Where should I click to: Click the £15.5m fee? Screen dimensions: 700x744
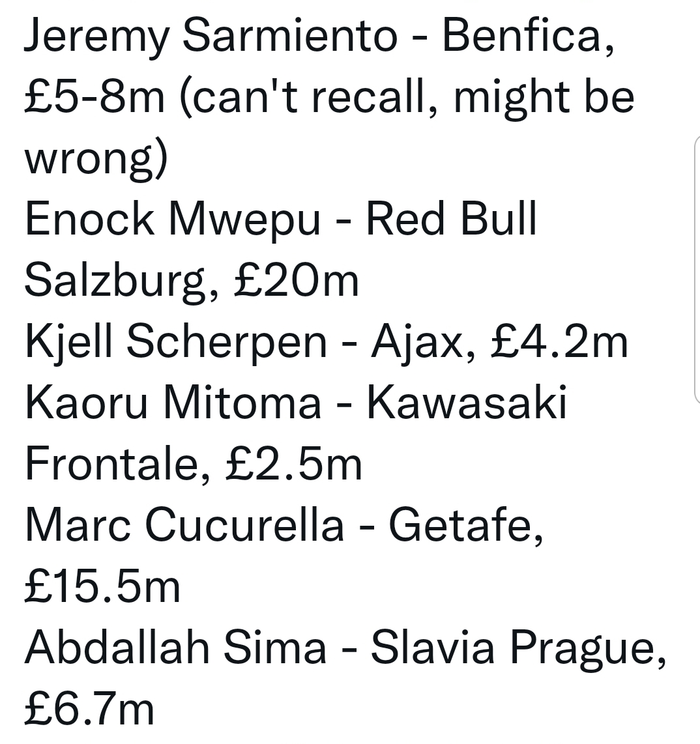tap(102, 587)
